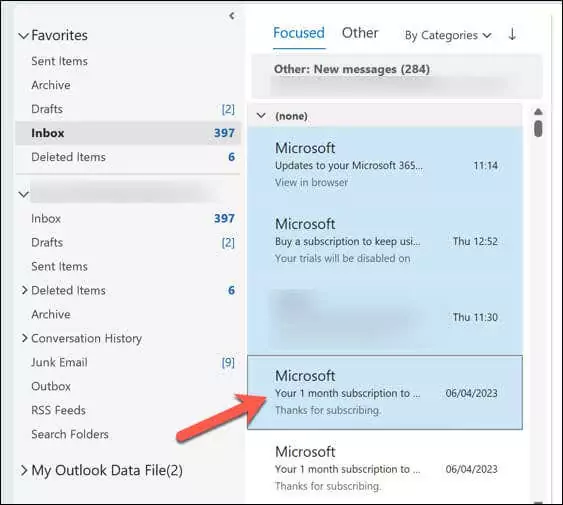The width and height of the screenshot is (563, 505).
Task: Switch to the Other tab
Action: coord(360,33)
